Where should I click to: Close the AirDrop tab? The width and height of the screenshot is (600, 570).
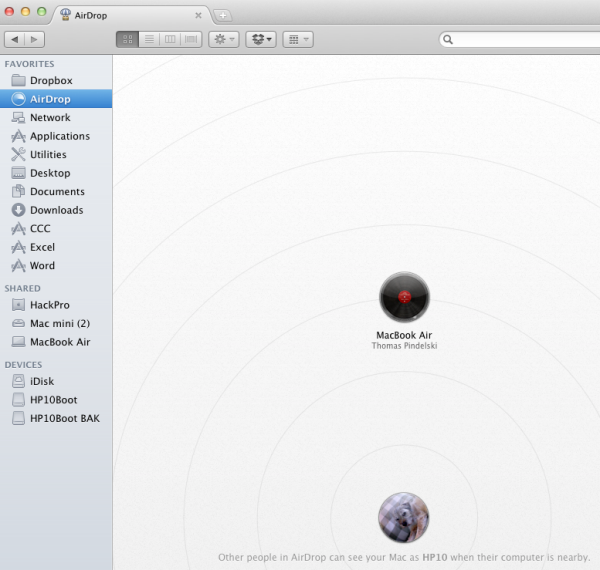pyautogui.click(x=198, y=15)
